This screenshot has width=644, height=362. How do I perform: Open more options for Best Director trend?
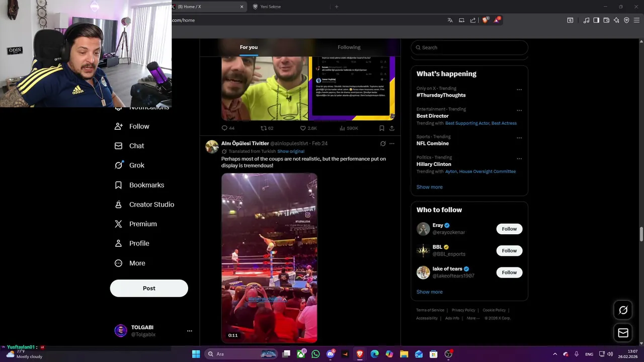pos(519,111)
